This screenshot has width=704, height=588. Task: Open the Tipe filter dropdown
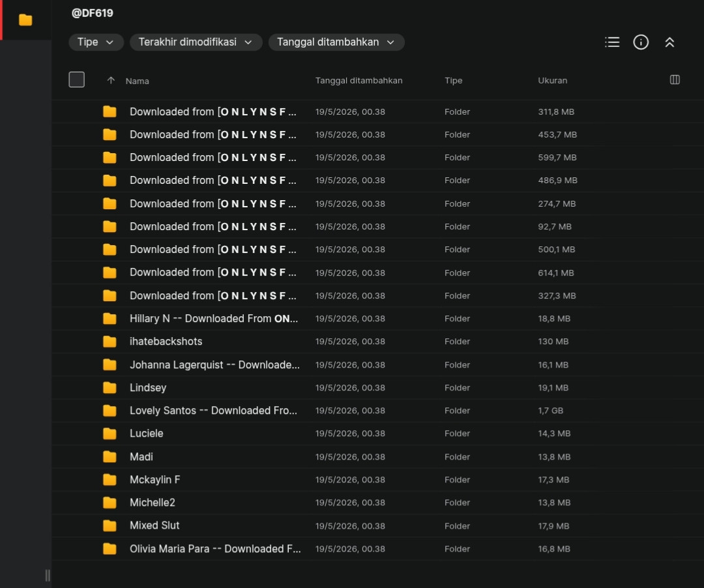tap(96, 42)
